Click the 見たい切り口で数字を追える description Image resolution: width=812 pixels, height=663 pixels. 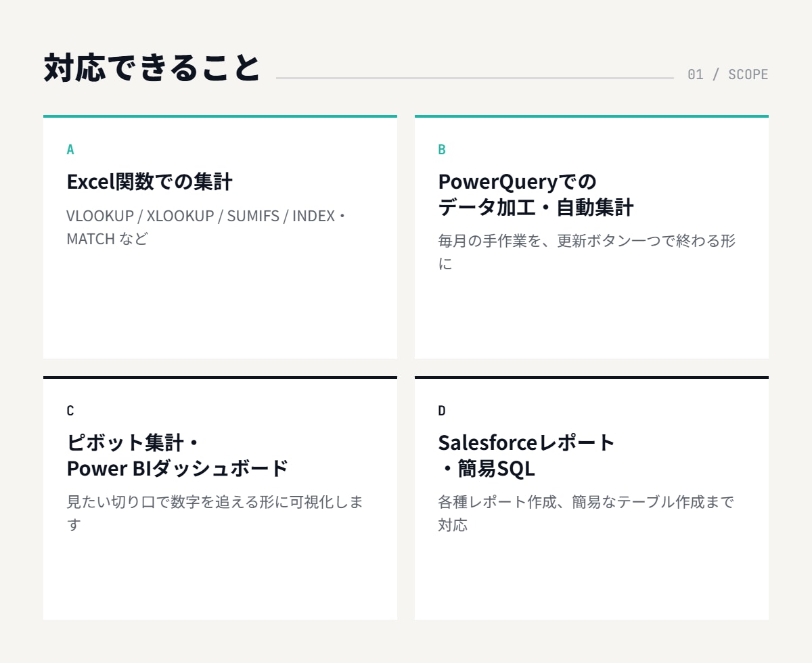[x=215, y=513]
